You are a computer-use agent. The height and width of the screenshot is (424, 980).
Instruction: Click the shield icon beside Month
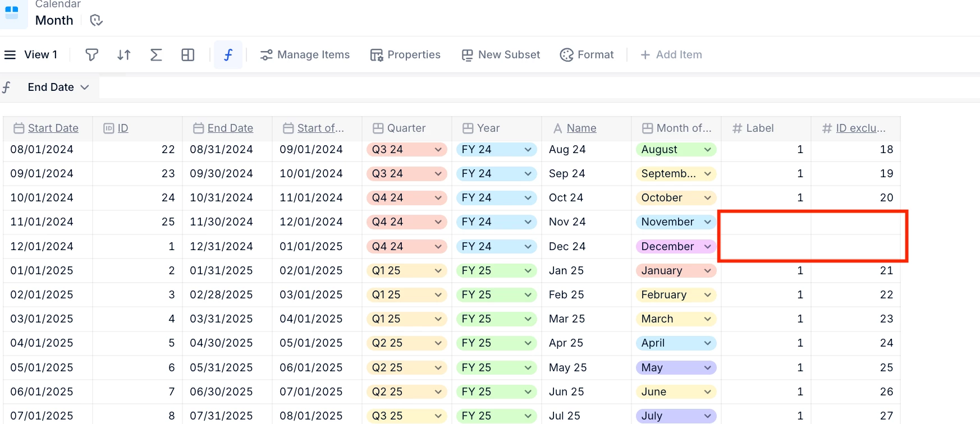click(96, 20)
